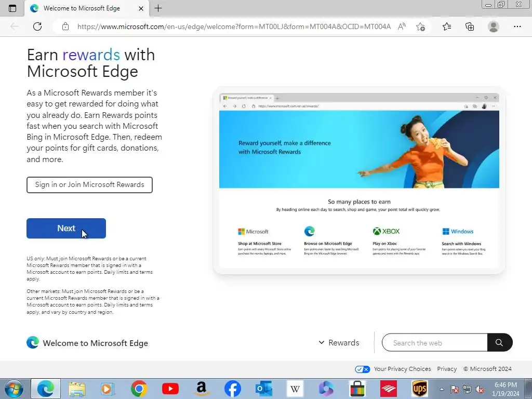Restore down the browser window
The height and width of the screenshot is (399, 532).
[x=501, y=4]
